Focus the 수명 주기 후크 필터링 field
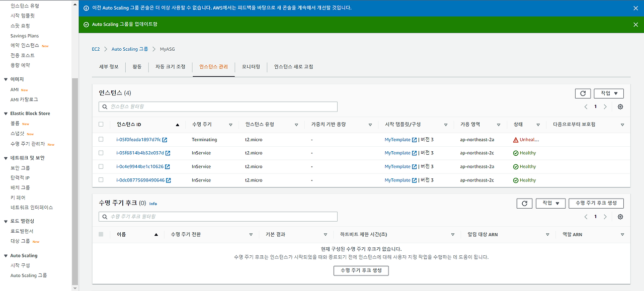 click(x=218, y=217)
